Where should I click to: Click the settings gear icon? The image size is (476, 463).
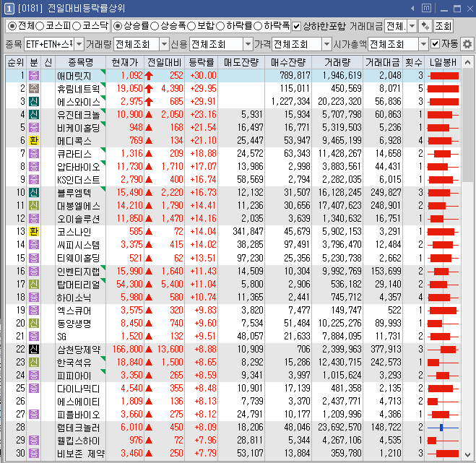click(467, 44)
